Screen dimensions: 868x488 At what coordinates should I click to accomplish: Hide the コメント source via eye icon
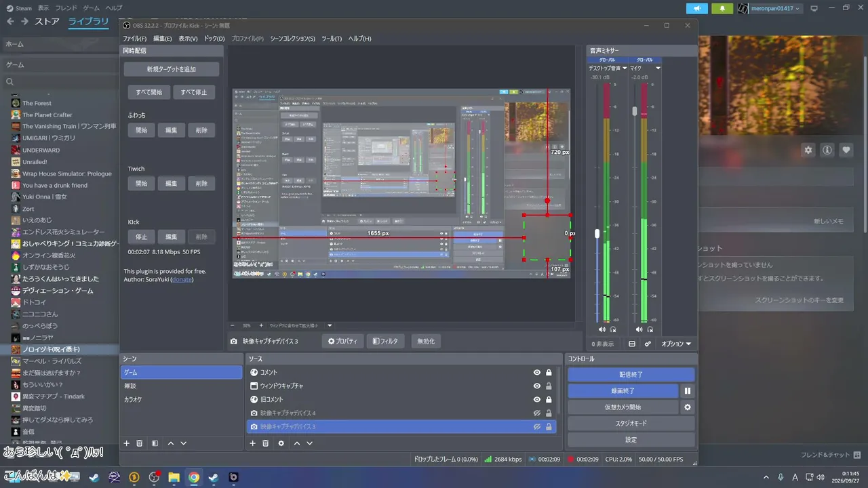point(537,372)
